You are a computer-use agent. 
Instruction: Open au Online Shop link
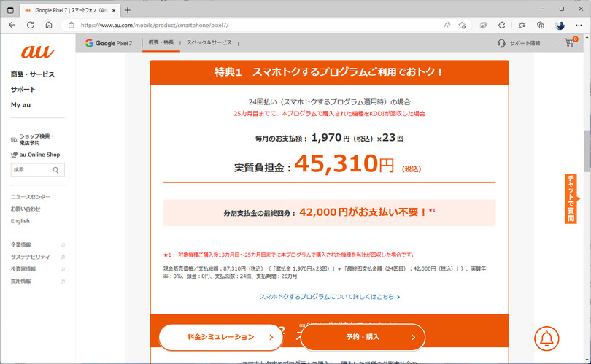pos(36,155)
